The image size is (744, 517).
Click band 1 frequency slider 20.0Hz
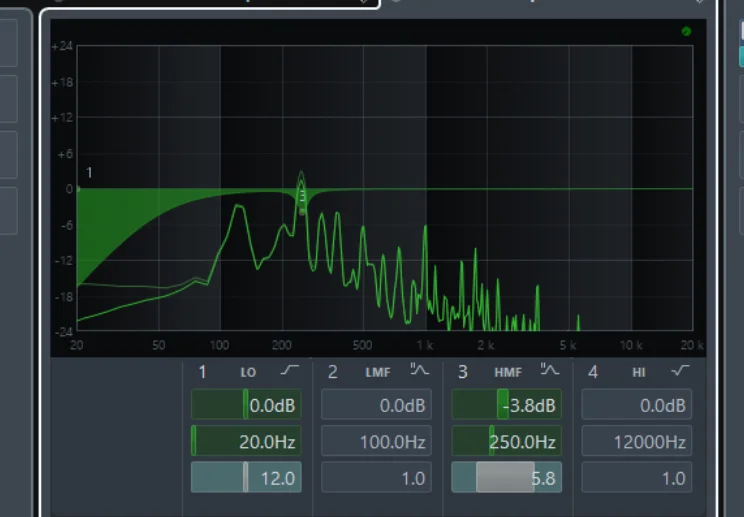[246, 441]
